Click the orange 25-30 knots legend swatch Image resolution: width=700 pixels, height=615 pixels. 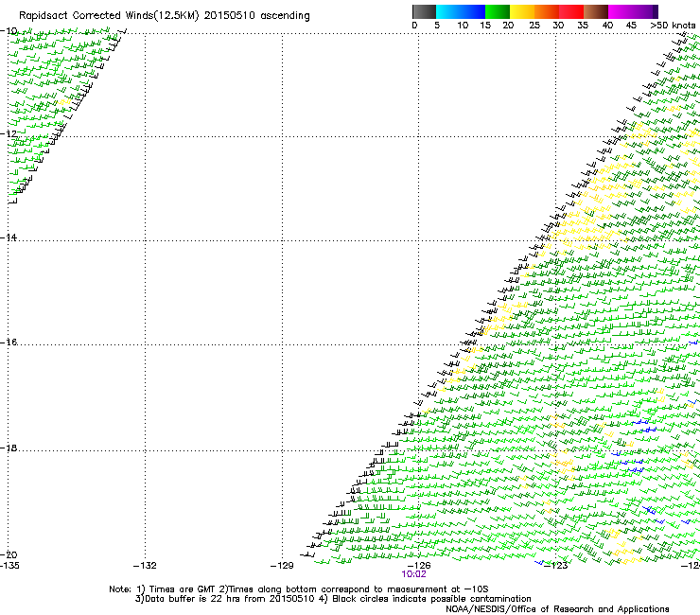(x=547, y=11)
